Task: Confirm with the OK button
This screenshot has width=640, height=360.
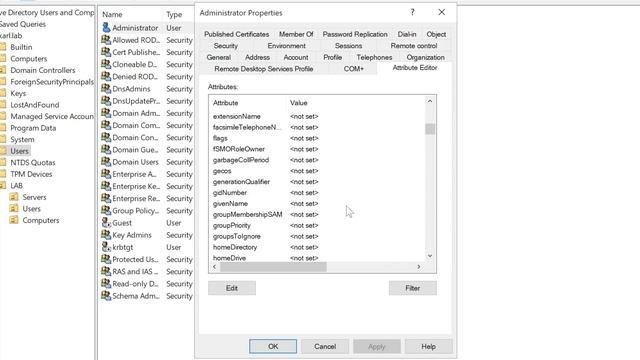Action: click(273, 346)
